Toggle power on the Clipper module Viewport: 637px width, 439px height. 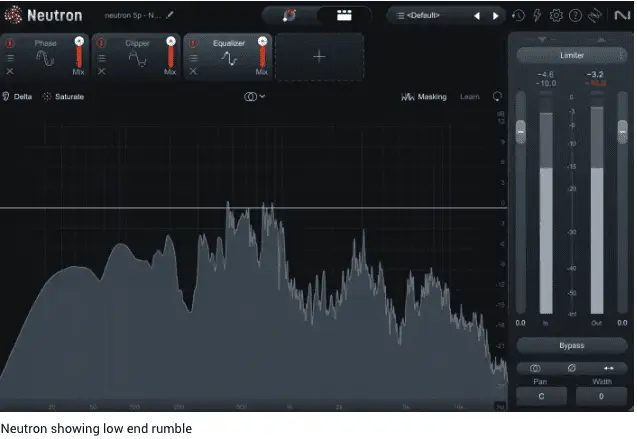coord(101,43)
